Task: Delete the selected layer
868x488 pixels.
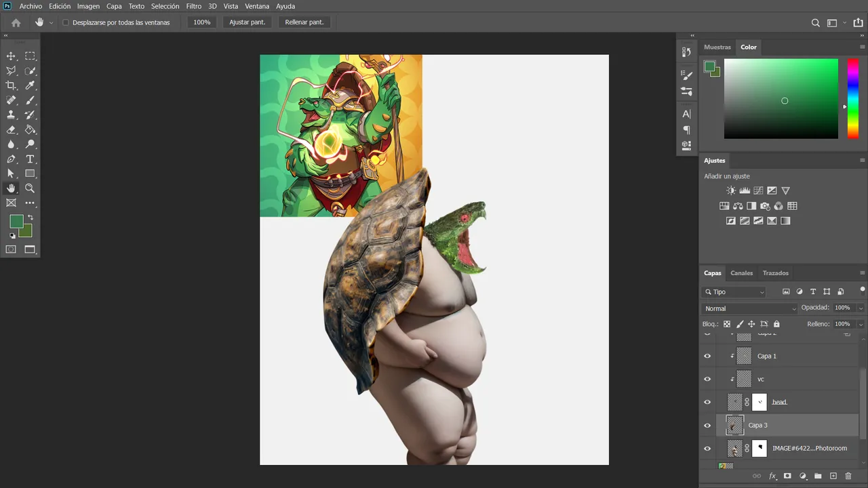Action: pos(848,476)
